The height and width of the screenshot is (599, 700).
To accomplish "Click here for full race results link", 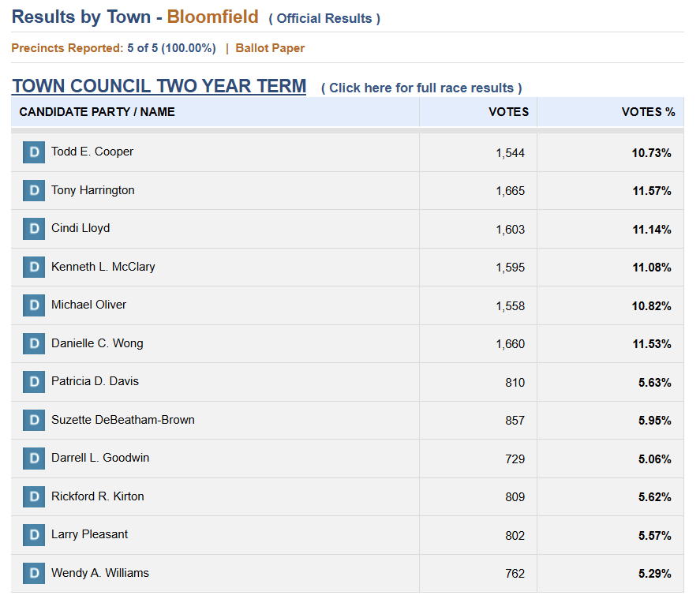I will click(421, 88).
